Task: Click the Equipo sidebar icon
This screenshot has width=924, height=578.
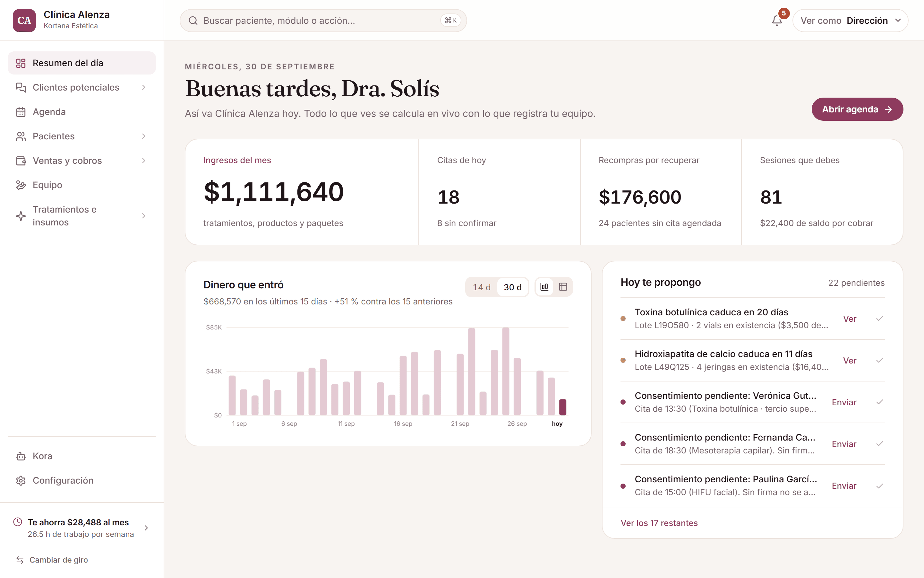Action: (21, 185)
